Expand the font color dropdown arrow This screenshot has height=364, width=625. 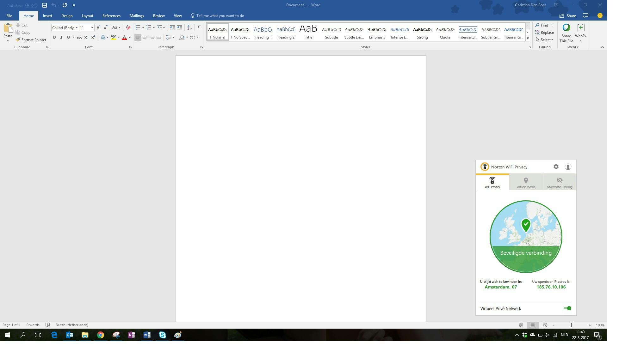click(x=129, y=38)
